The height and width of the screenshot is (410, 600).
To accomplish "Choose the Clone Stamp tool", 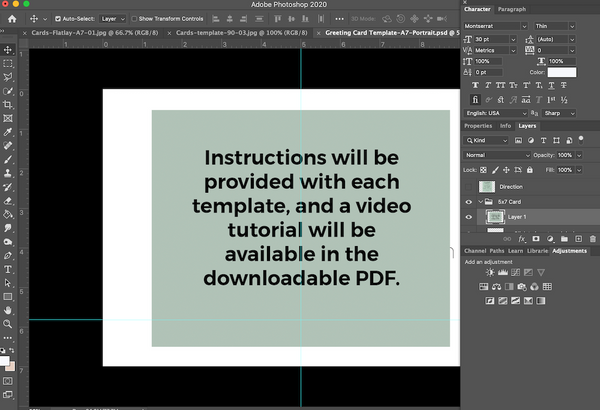I will click(8, 173).
